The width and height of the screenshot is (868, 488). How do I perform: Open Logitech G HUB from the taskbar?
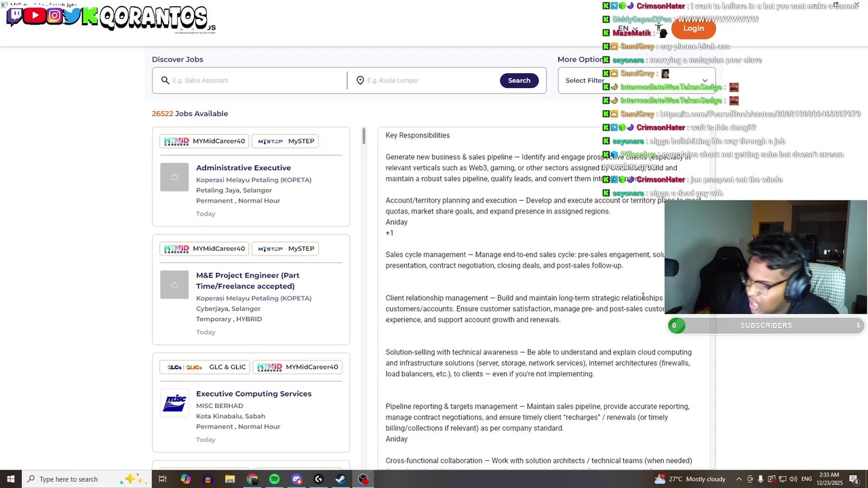(319, 479)
